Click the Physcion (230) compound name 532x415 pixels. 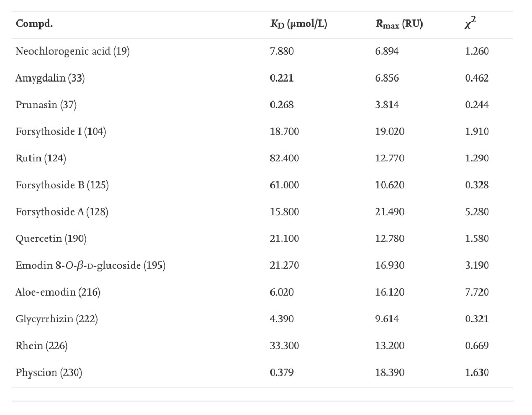48,372
